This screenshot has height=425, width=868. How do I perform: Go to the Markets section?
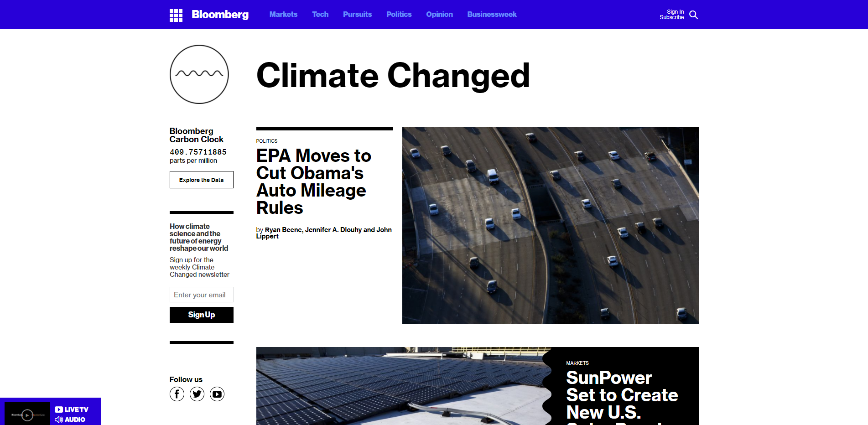coord(283,15)
